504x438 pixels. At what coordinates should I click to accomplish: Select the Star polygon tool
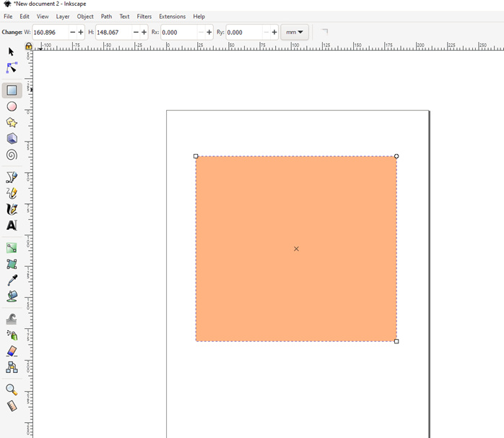[12, 123]
